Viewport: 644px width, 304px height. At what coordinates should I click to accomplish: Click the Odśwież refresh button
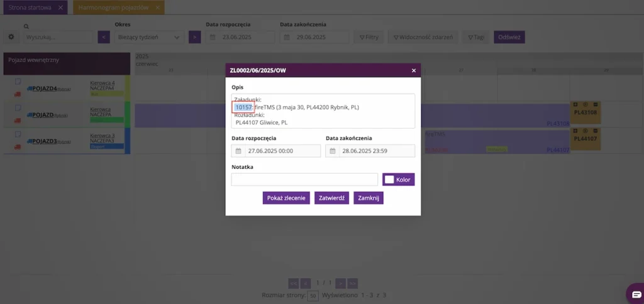[509, 37]
